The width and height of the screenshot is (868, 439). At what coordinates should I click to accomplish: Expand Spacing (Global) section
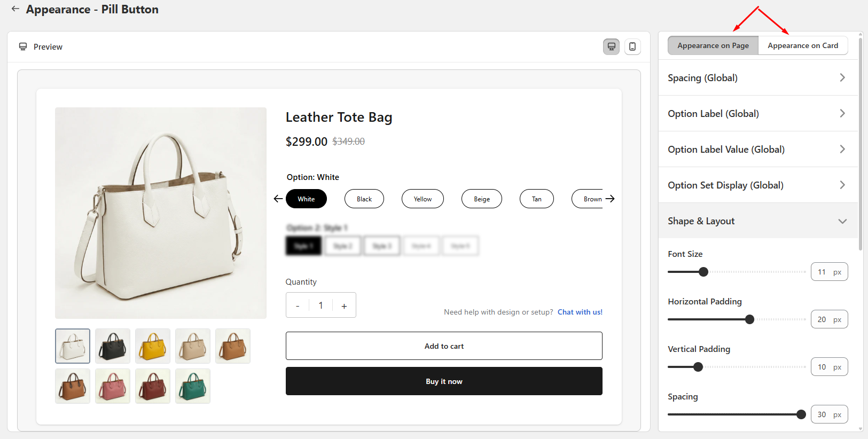[758, 77]
